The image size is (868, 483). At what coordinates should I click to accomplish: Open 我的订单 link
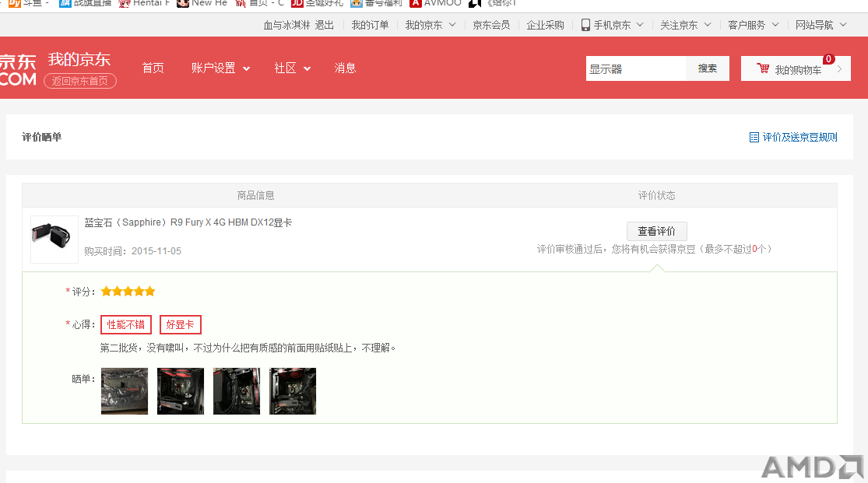click(x=370, y=25)
